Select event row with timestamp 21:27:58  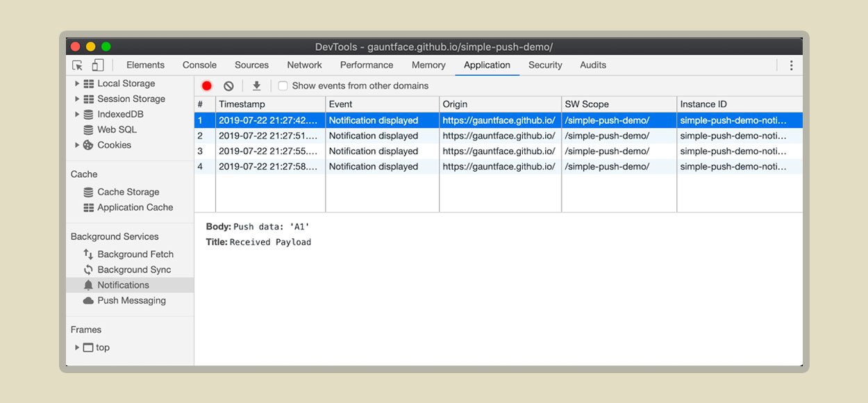click(498, 166)
